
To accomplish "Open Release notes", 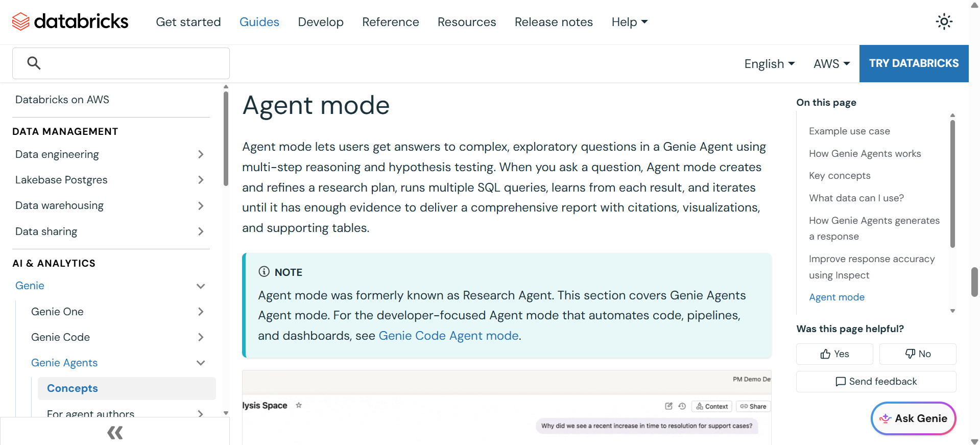I will point(554,22).
